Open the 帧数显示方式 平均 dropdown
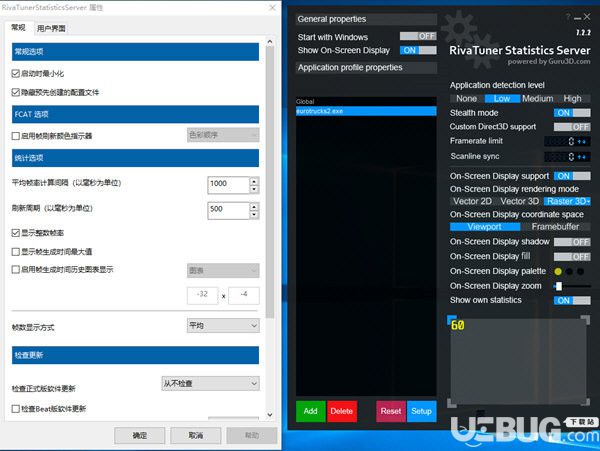 tap(223, 326)
